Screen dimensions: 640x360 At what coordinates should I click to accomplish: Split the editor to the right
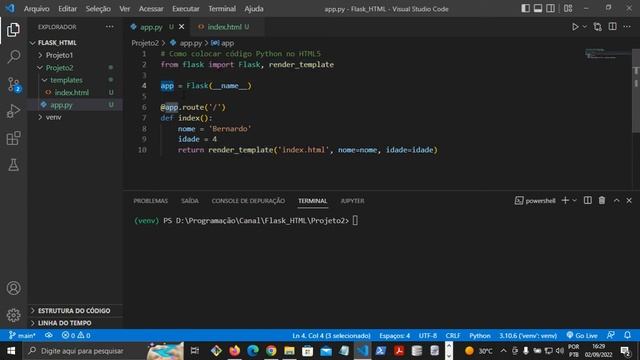612,27
